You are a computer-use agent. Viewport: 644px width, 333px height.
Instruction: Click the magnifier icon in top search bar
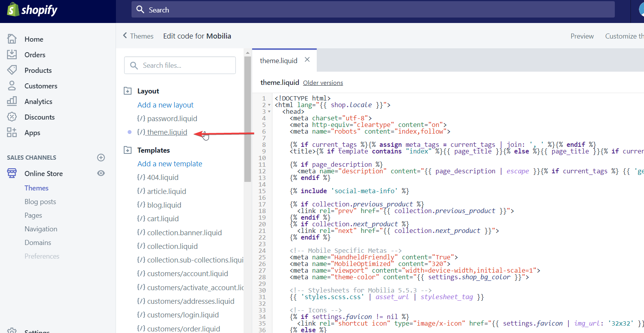[140, 9]
